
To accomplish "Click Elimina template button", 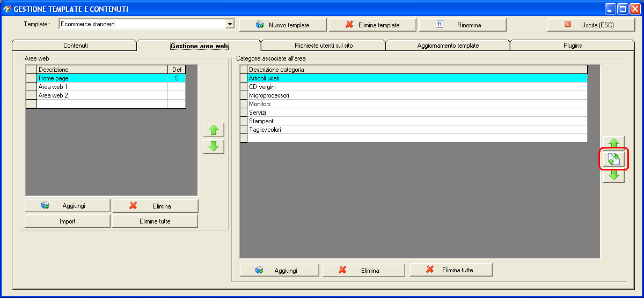I will 372,25.
